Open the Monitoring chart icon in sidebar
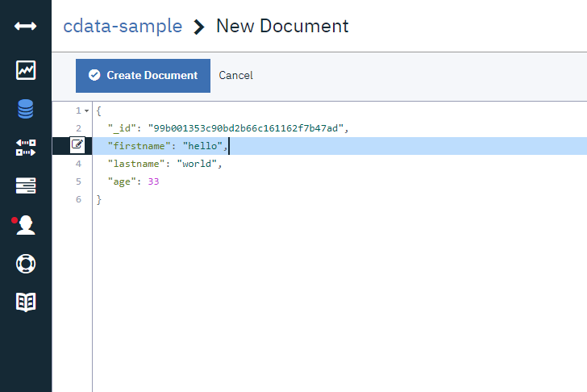Viewport: 587px width, 392px height. [x=26, y=70]
